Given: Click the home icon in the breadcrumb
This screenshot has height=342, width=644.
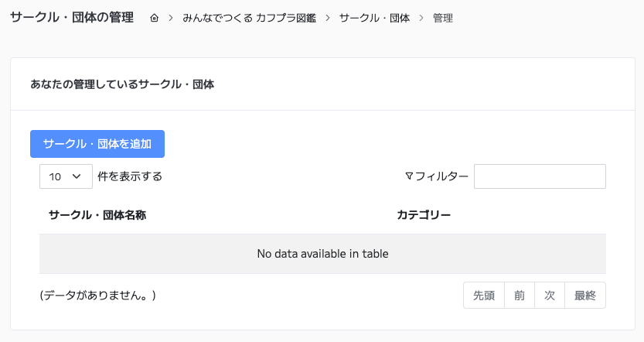Looking at the screenshot, I should pos(155,18).
